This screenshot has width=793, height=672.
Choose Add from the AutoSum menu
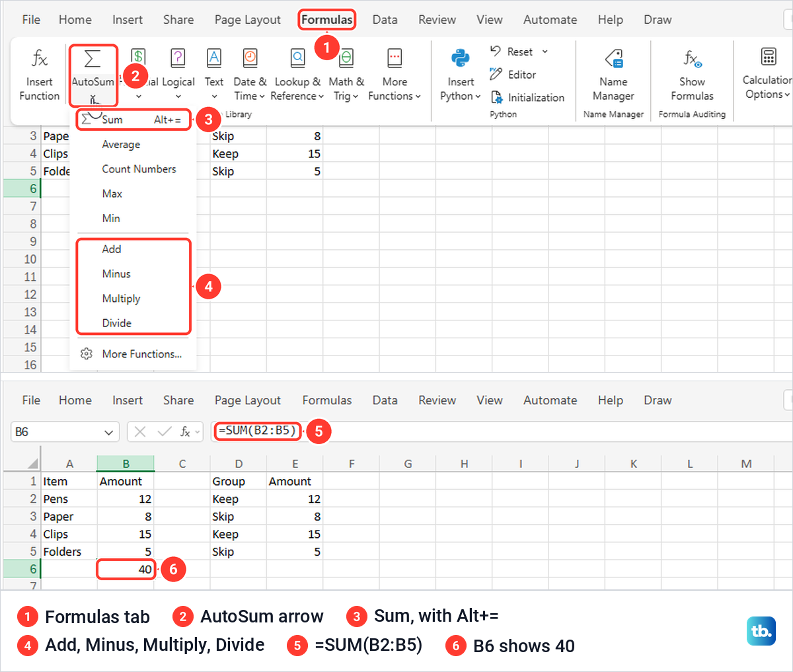pyautogui.click(x=134, y=249)
